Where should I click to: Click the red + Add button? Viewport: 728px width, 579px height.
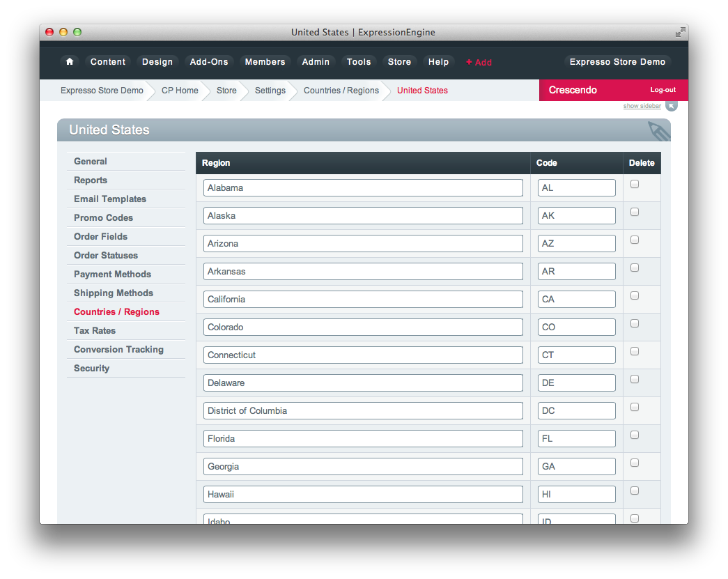pos(479,62)
